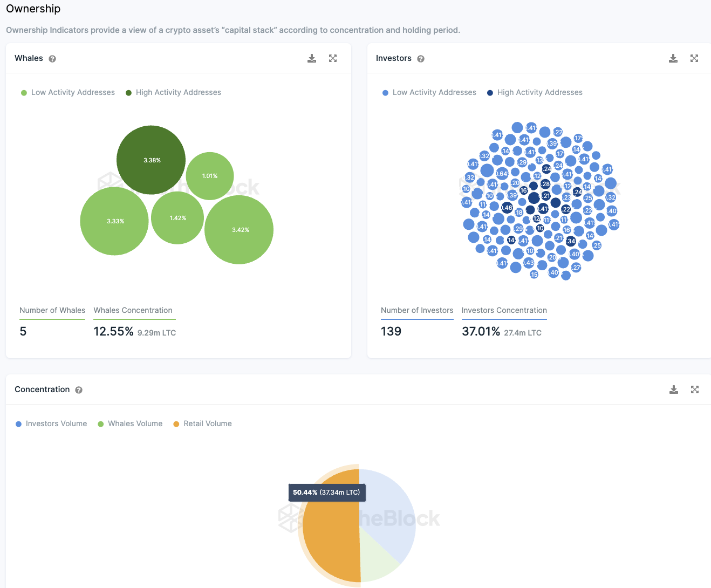The height and width of the screenshot is (588, 711).
Task: Open help tooltip next to Whales title
Action: [52, 59]
